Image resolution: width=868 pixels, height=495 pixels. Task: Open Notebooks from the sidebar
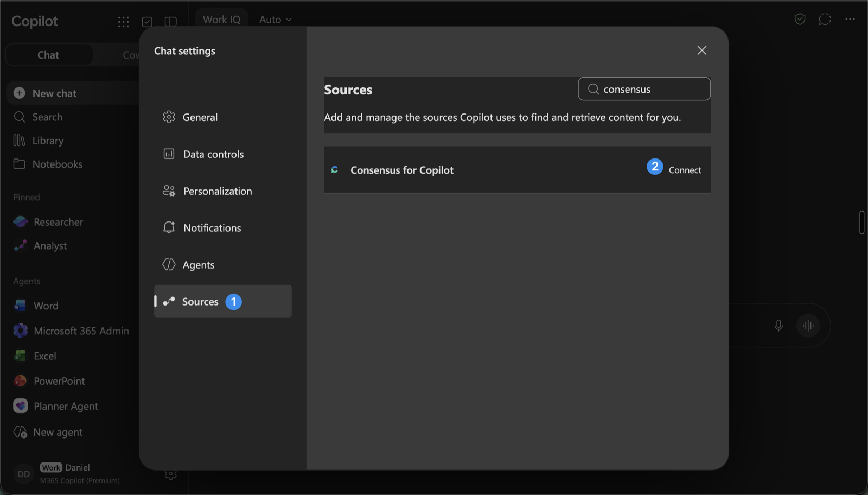[x=48, y=164]
